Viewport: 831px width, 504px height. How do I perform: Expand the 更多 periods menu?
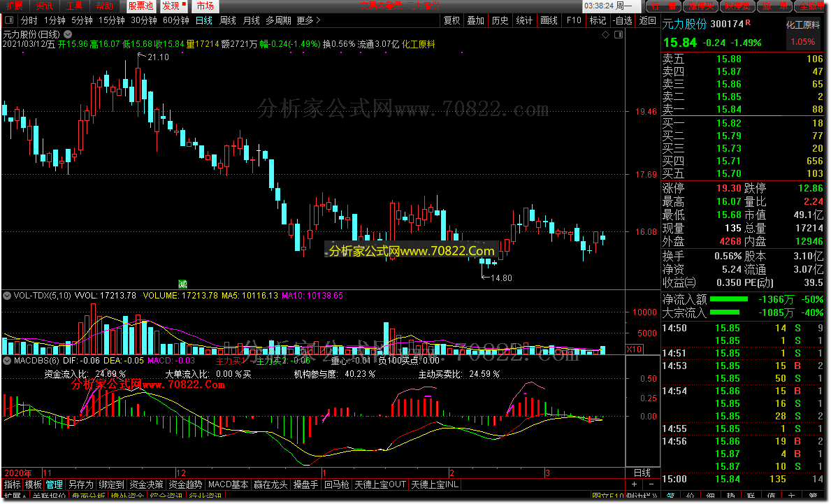pos(308,20)
